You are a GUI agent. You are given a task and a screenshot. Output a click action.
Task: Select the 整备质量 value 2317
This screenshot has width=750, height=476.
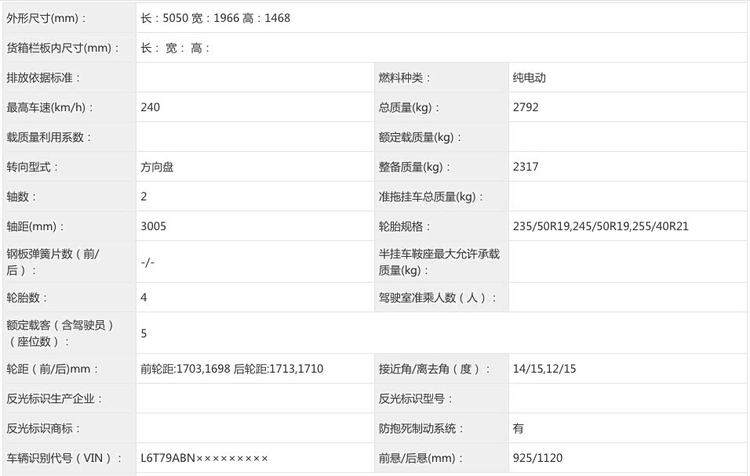pyautogui.click(x=526, y=167)
